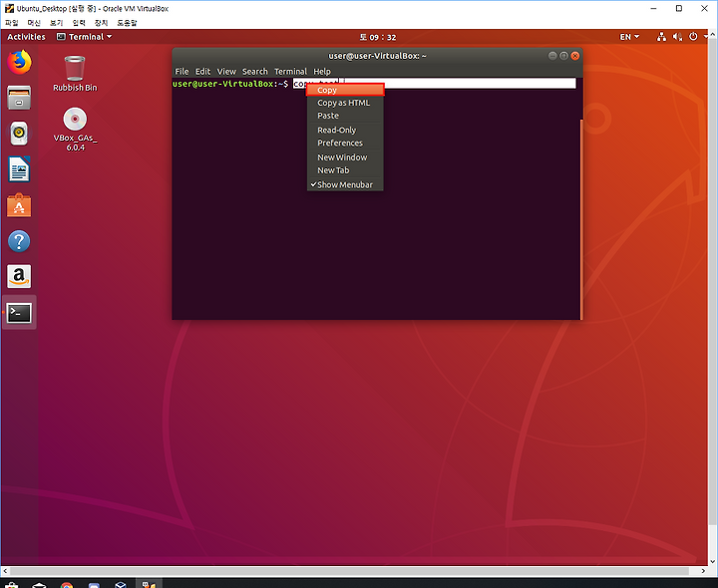Screen dimensions: 718x588
Task: Choose Copy as HTML in the context menu
Action: (345, 103)
